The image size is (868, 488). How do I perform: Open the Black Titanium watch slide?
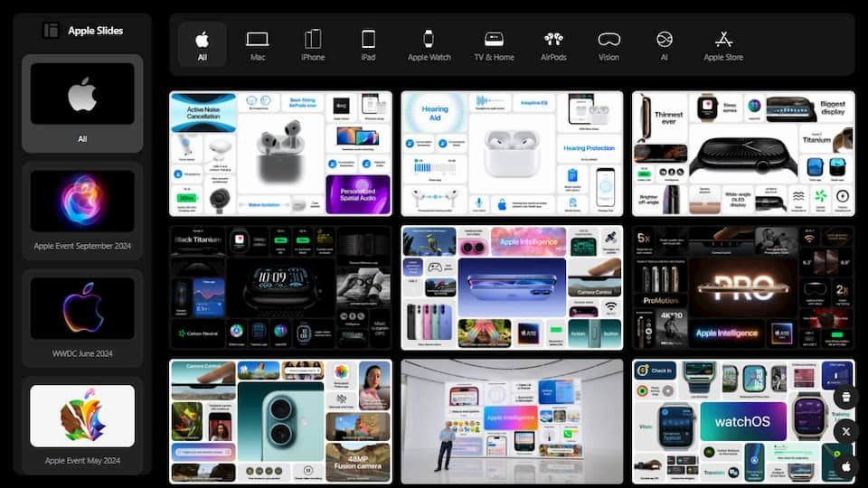(x=280, y=287)
